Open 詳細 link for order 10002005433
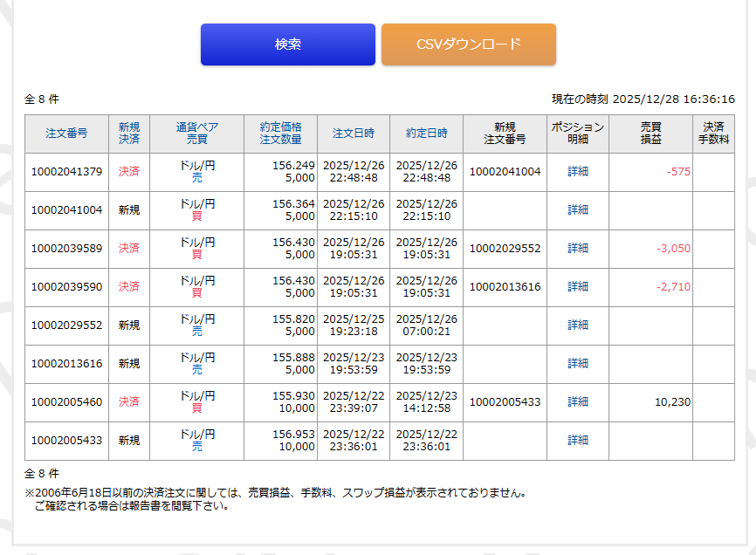Viewport: 756px width, 555px height. coord(578,441)
